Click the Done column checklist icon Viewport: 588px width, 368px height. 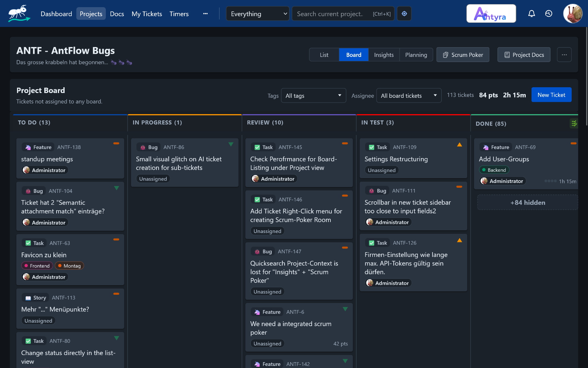574,123
